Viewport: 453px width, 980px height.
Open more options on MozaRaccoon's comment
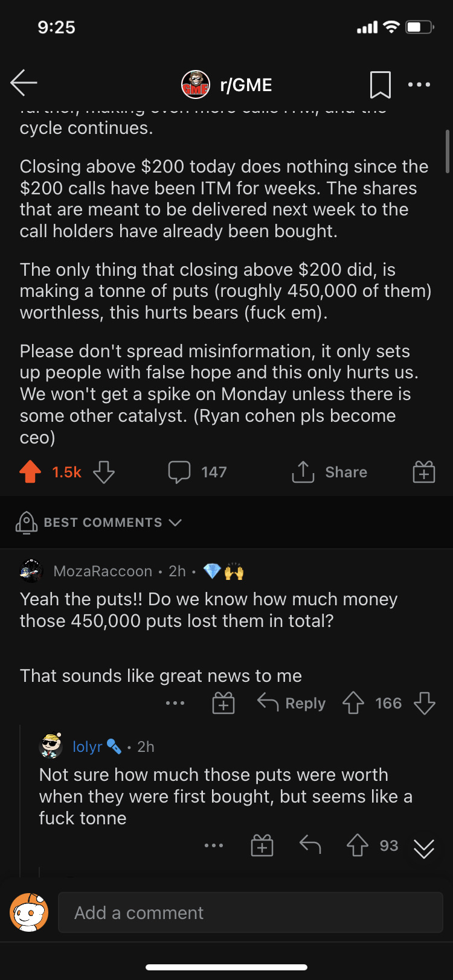click(x=175, y=703)
